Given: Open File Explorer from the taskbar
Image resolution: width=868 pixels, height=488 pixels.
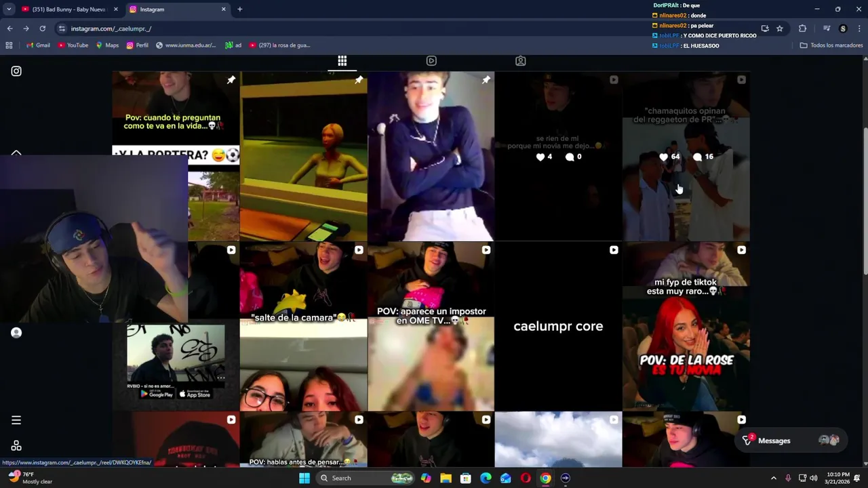Looking at the screenshot, I should pos(446,479).
